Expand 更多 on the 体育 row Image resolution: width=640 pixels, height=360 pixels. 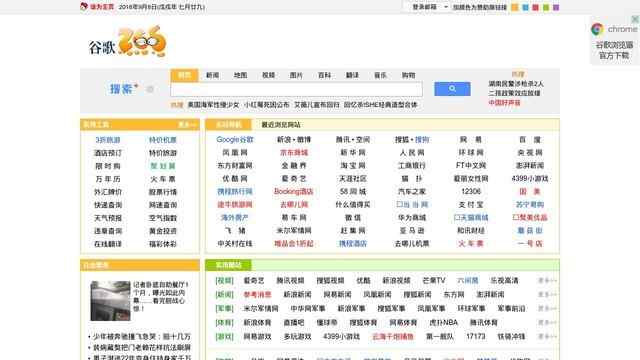[x=547, y=322]
